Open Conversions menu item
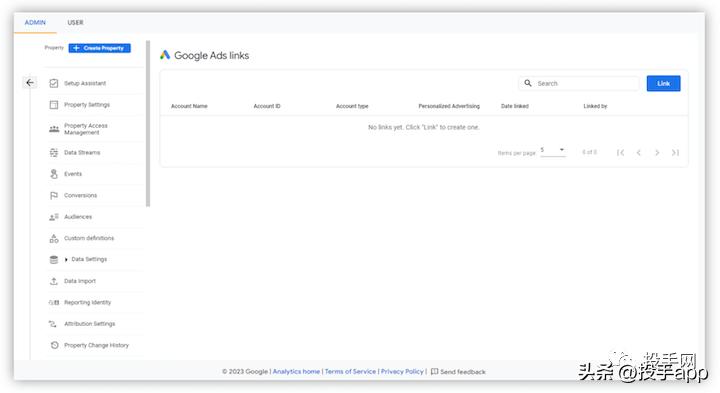The height and width of the screenshot is (393, 720). click(80, 196)
